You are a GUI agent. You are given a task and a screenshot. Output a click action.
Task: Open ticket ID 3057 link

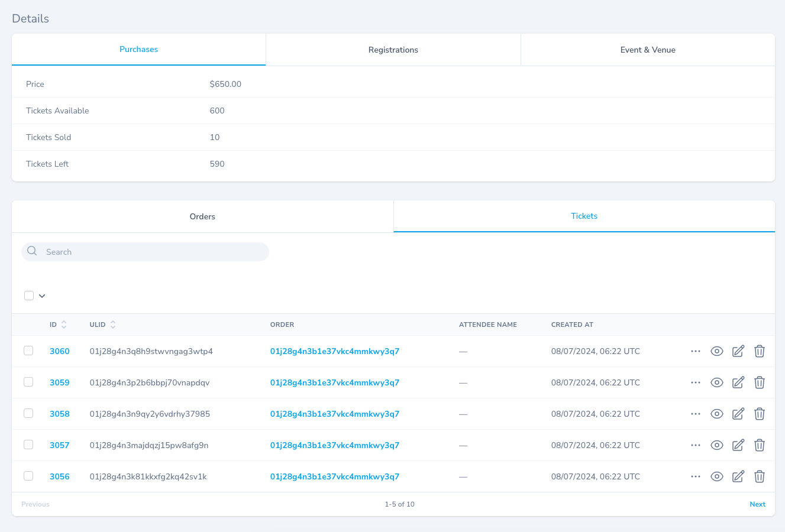click(x=60, y=445)
